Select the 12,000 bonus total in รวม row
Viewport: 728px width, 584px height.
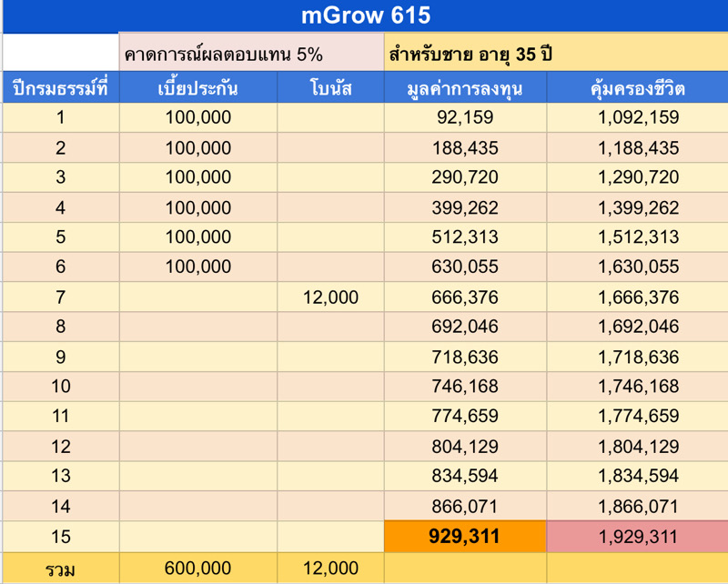[330, 569]
